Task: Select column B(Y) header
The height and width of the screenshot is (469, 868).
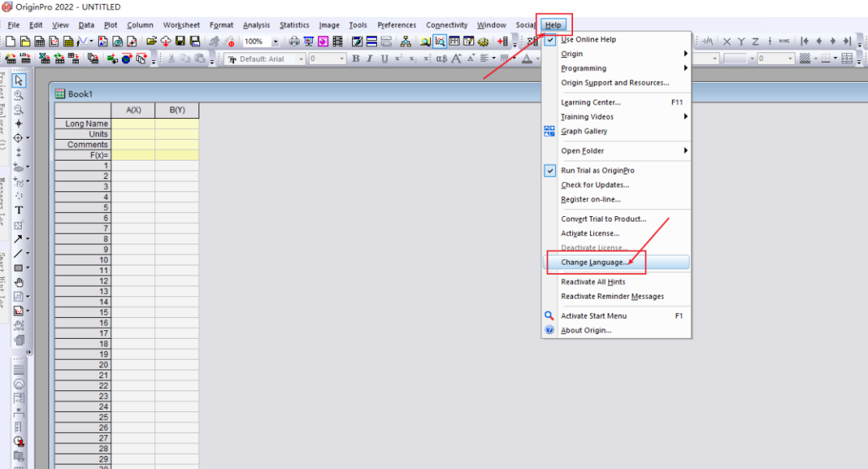Action: [177, 110]
